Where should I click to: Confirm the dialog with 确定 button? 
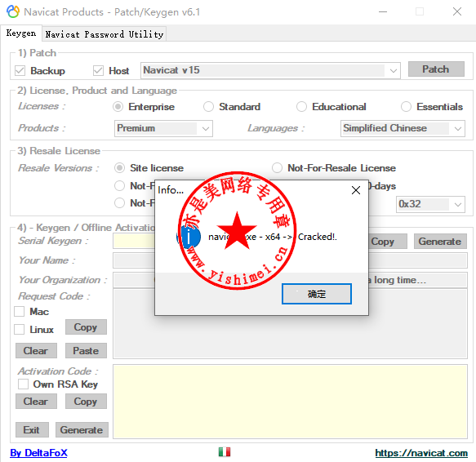coord(317,294)
